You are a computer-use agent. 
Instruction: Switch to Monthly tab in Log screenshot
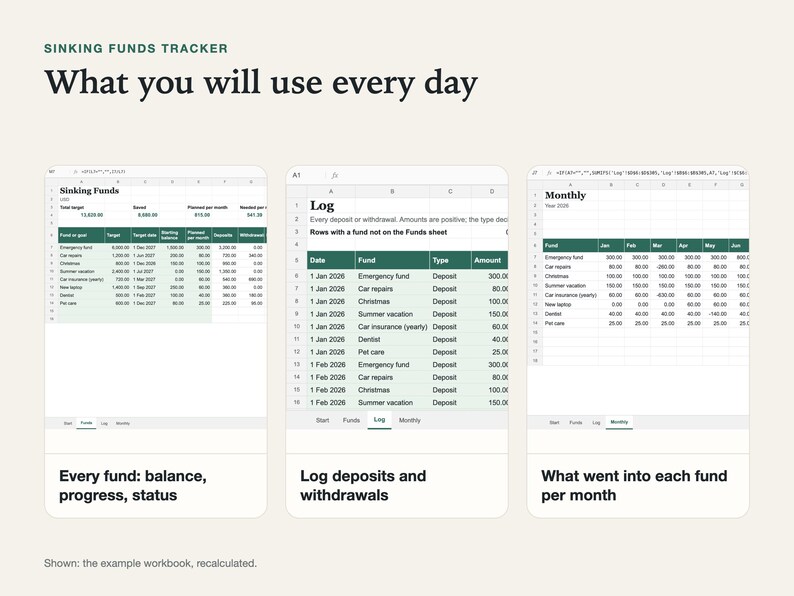click(410, 420)
